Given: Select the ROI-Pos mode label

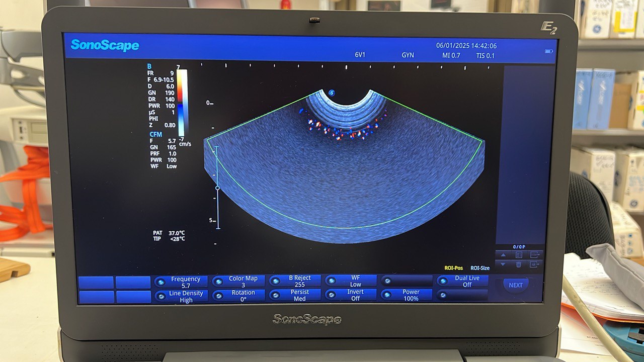Looking at the screenshot, I should click(x=454, y=268).
